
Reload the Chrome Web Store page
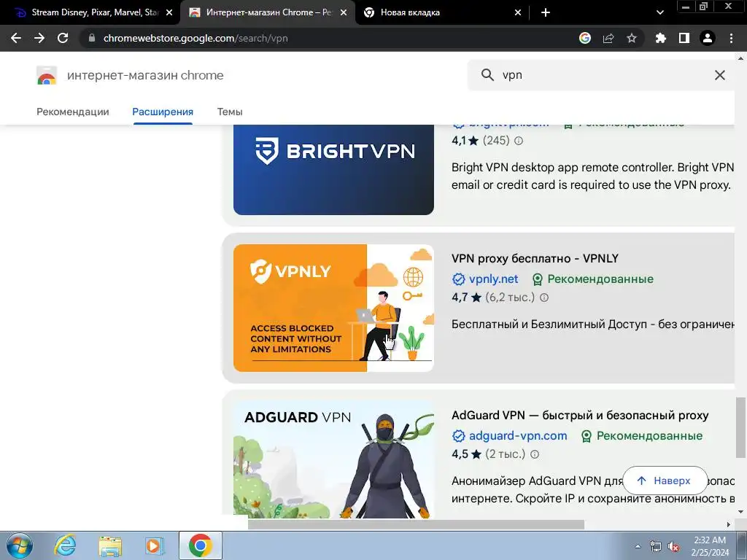coord(63,38)
